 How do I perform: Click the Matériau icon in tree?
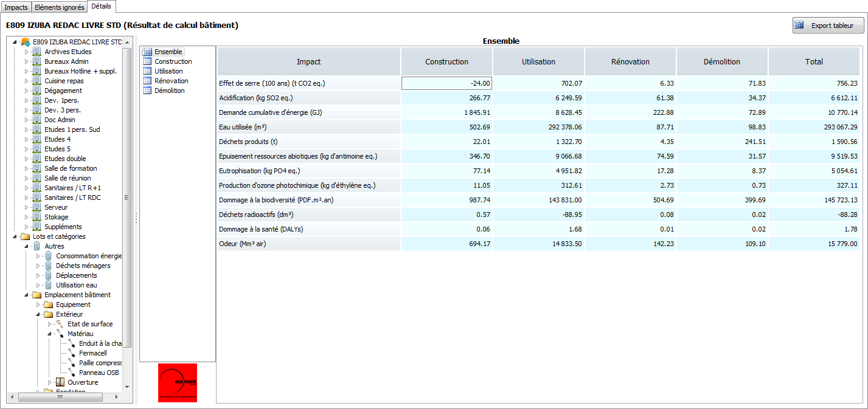point(60,334)
